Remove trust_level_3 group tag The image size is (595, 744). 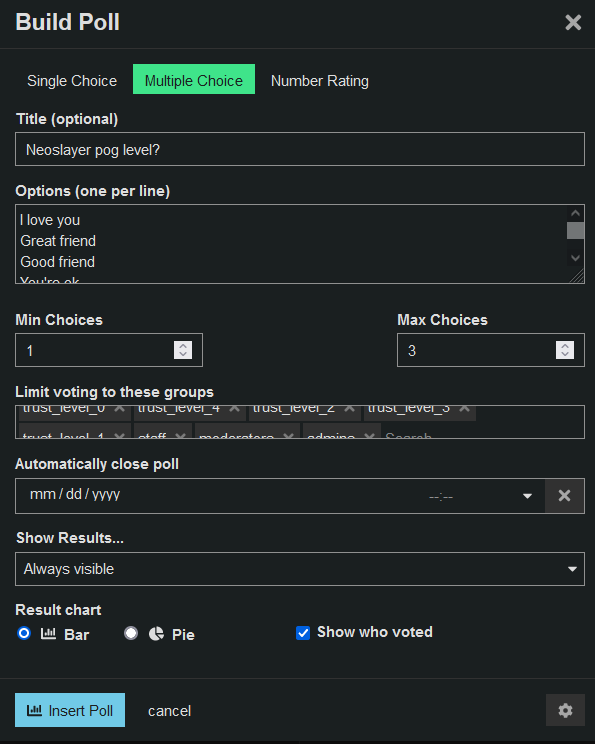click(x=465, y=409)
